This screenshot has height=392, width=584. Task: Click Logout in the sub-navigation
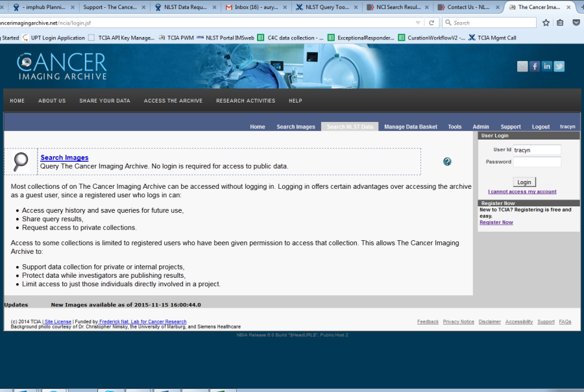coord(541,127)
